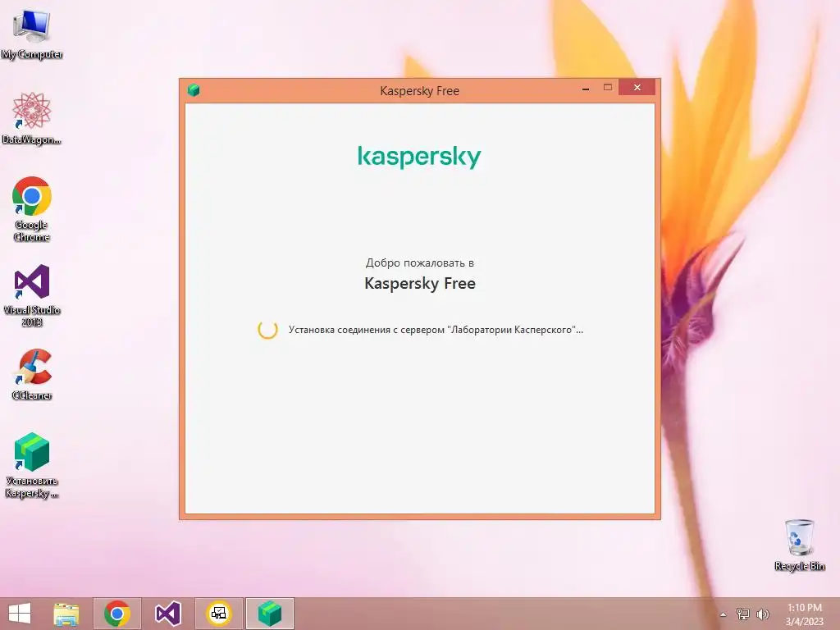This screenshot has width=840, height=630.
Task: Click the Kaspersky Free window title-bar icon
Action: tap(194, 90)
